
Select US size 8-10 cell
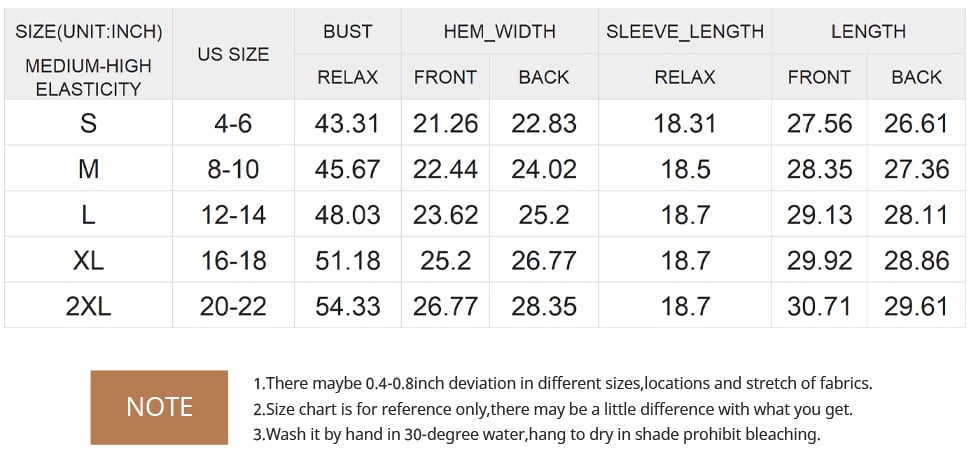234,169
